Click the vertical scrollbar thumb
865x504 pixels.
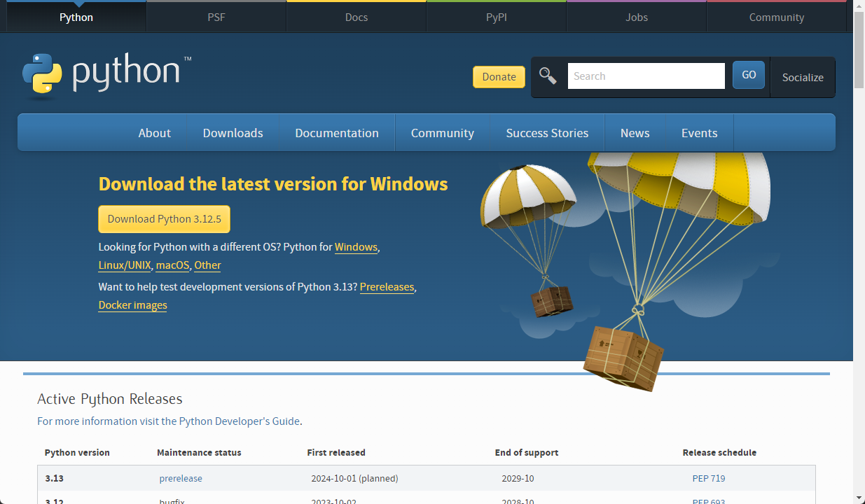[859, 49]
